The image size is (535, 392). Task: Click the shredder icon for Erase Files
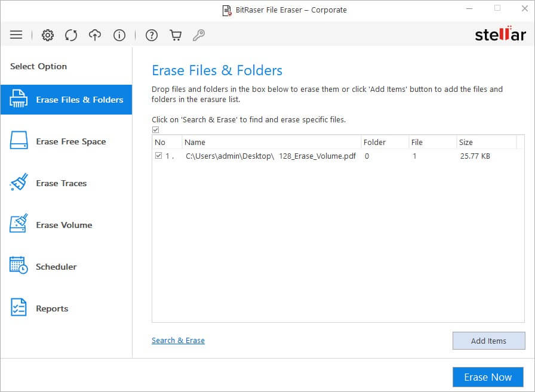click(x=19, y=99)
